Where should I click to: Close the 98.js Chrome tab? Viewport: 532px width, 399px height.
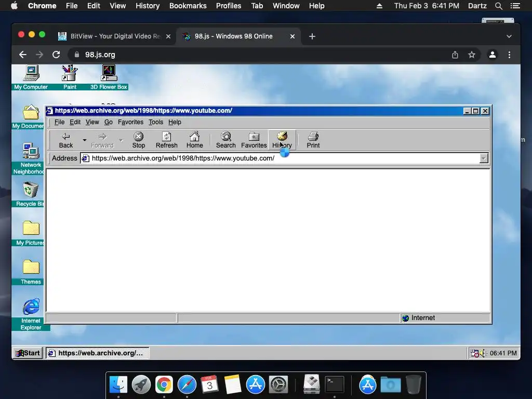[292, 36]
